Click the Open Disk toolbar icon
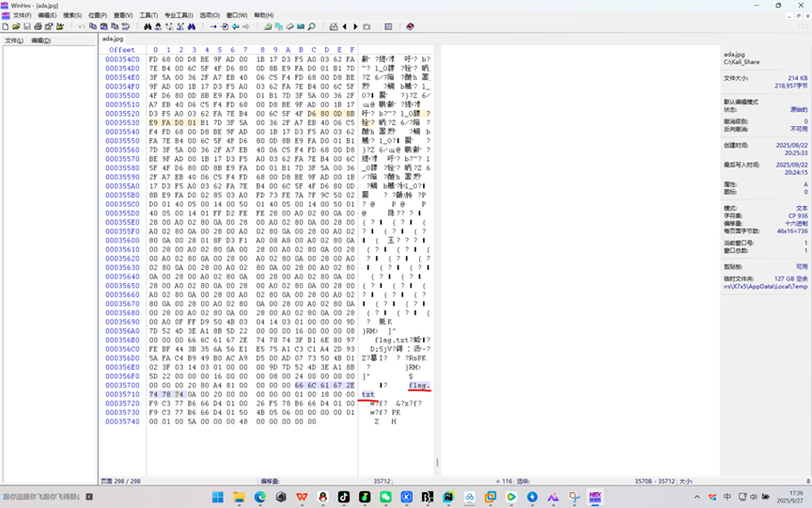 pos(268,26)
